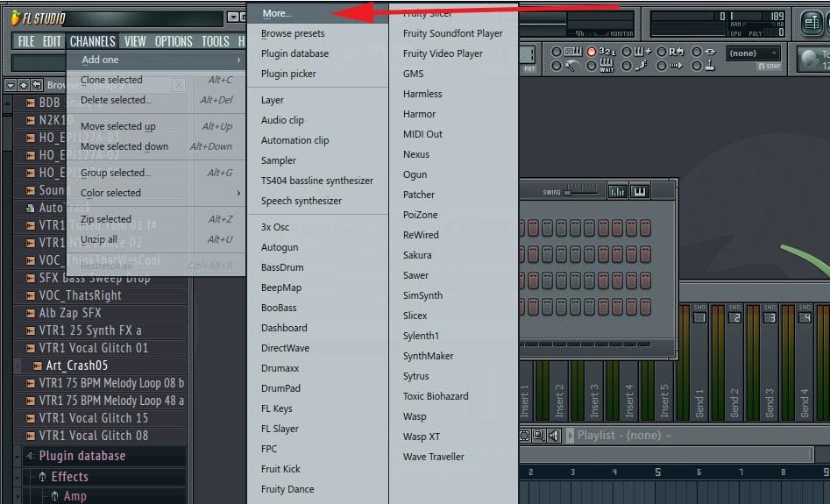Open the Playlist view shortcut button
This screenshot has width=830, height=504.
click(x=811, y=23)
